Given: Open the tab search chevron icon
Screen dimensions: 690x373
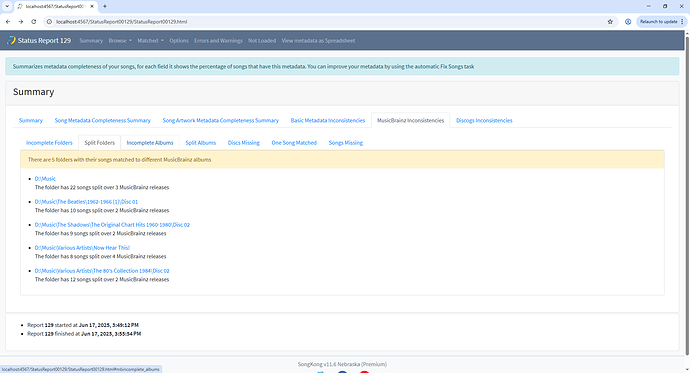Looking at the screenshot, I should (x=7, y=6).
